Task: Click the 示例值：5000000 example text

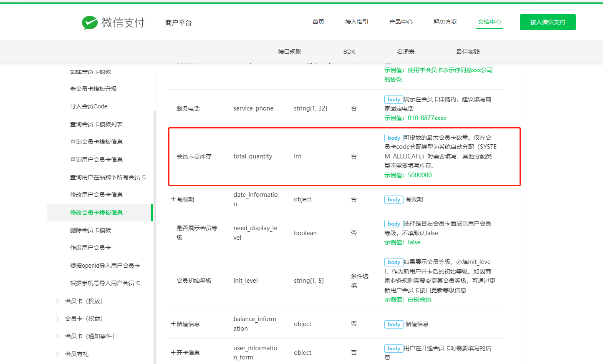Action: click(408, 175)
